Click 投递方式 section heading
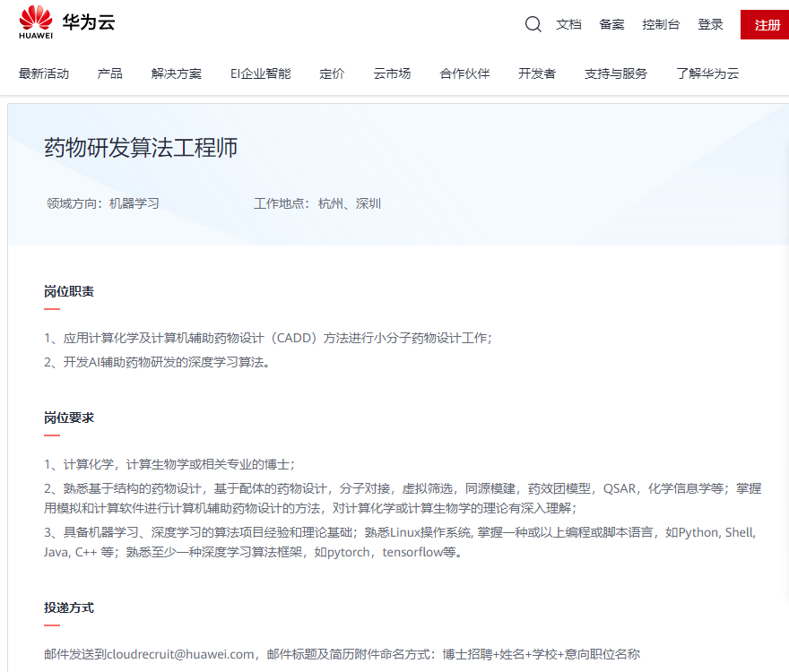Viewport: 789px width, 672px height. click(x=69, y=608)
